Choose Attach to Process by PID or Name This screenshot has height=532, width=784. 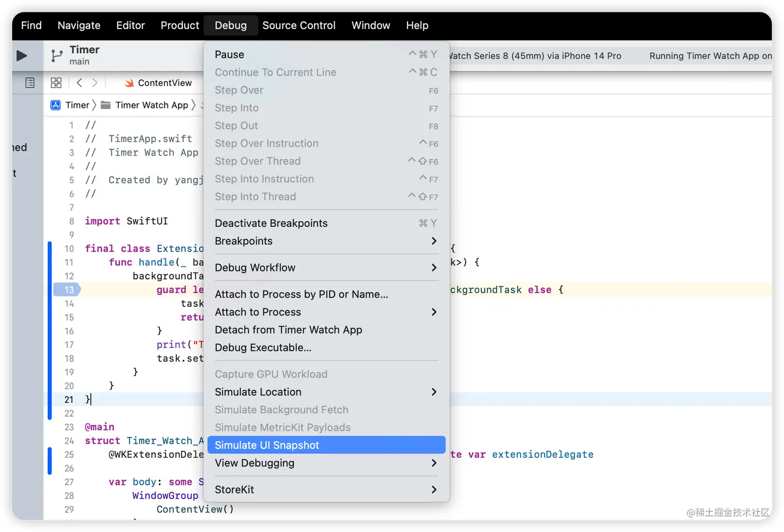point(326,294)
